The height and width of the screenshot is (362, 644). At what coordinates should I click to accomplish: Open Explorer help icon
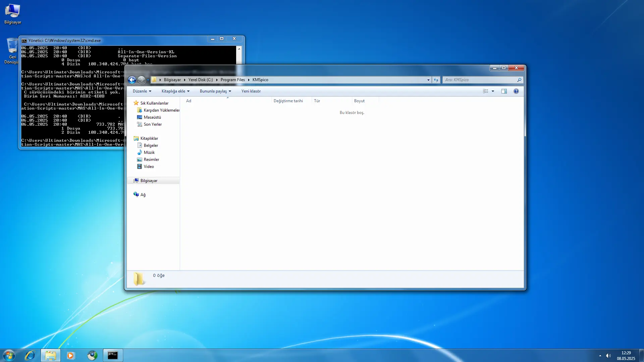tap(516, 91)
